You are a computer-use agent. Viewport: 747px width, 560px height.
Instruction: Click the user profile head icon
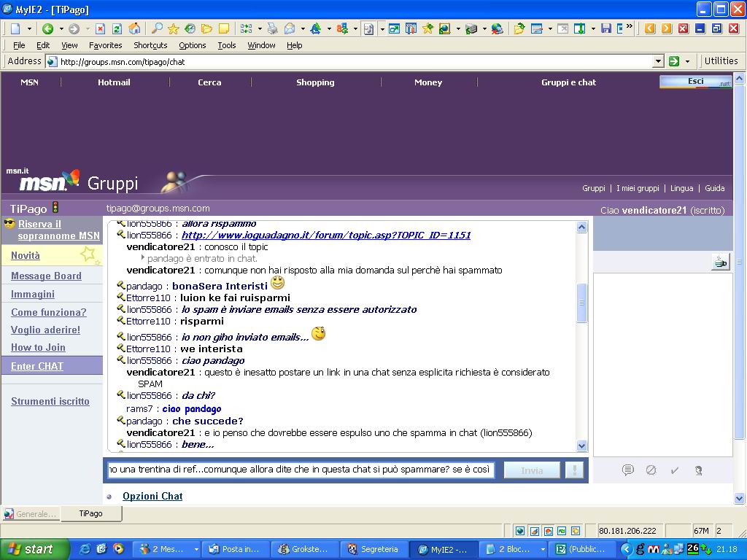[698, 470]
